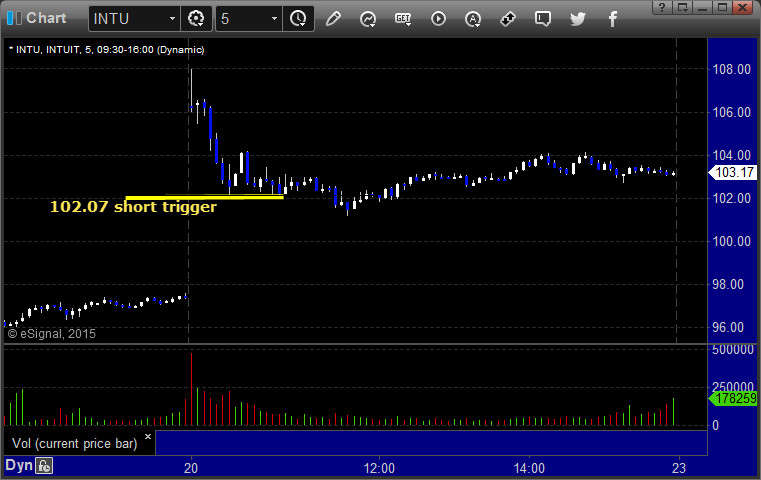
Task: Click the 20 date label on time axis
Action: 191,468
